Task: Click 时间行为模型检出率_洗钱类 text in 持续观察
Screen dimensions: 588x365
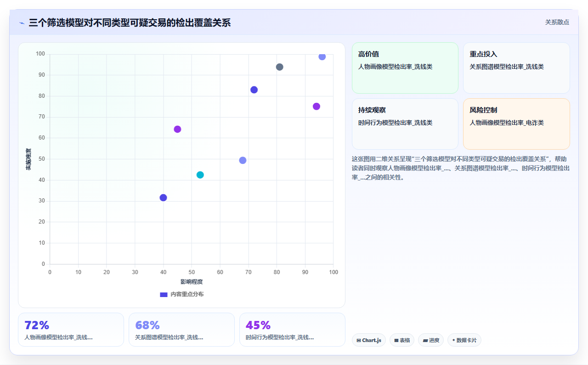Action: coord(395,123)
